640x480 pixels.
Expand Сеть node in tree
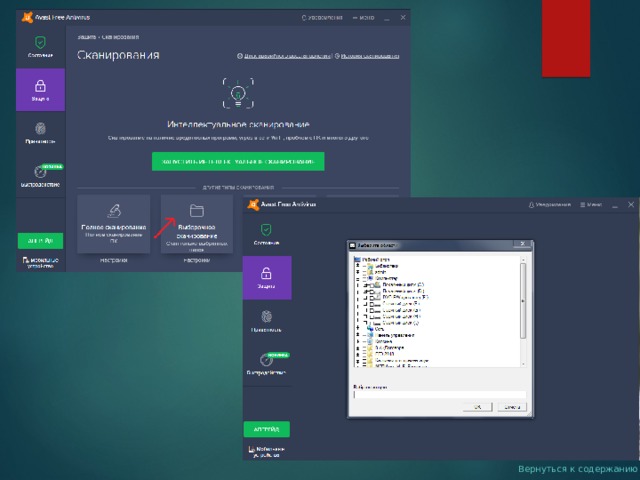358,328
